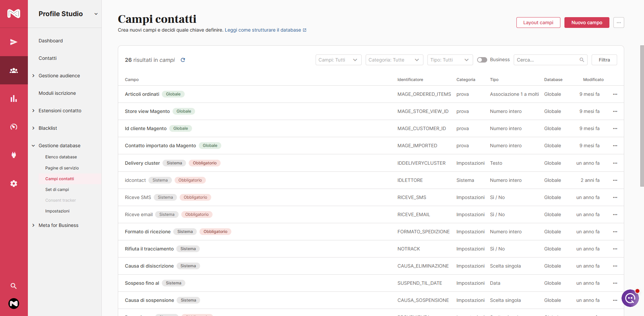Open actions menu for Delivery cluster
The height and width of the screenshot is (316, 644).
click(615, 163)
